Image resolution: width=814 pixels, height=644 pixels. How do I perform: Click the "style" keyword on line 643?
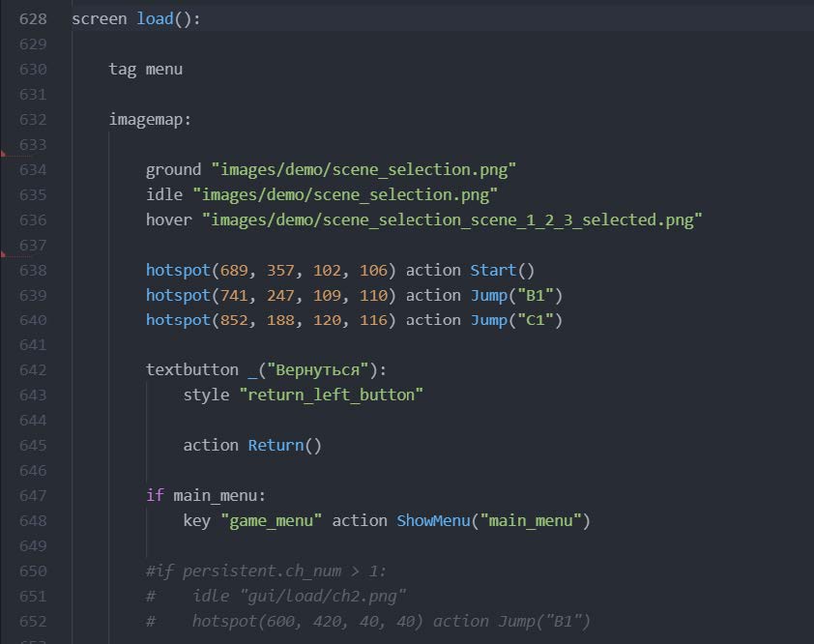pos(206,395)
